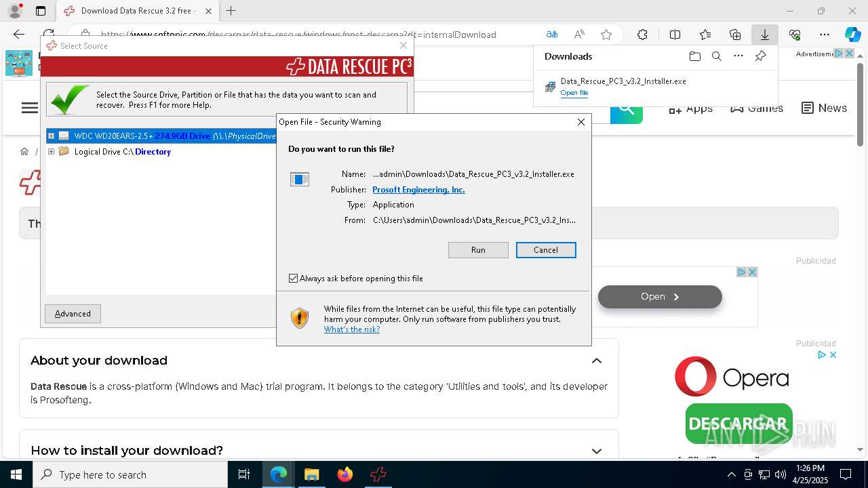Viewport: 868px width, 488px height.
Task: Open Edge Settings and more menu
Action: (x=825, y=35)
